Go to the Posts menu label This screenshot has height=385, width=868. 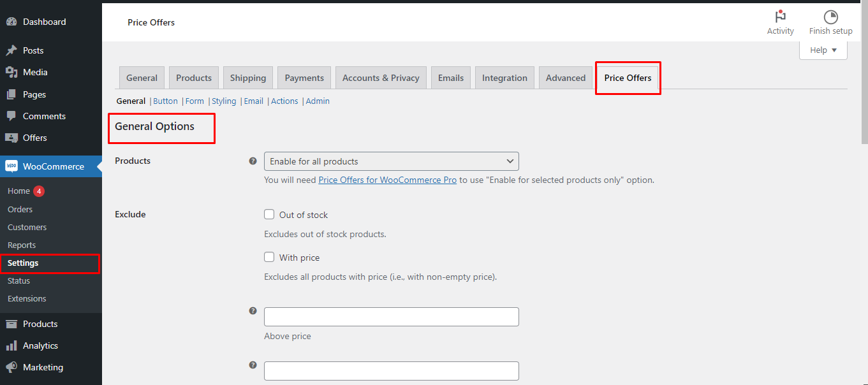tap(33, 50)
